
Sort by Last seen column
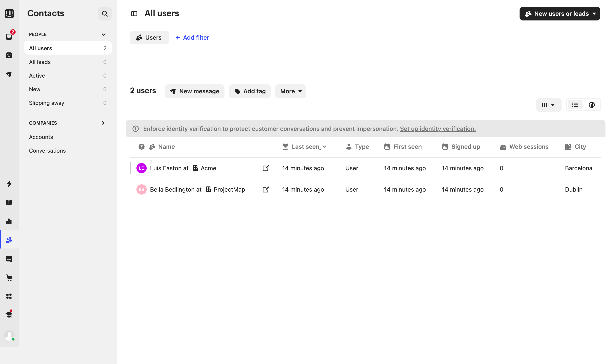click(x=305, y=147)
